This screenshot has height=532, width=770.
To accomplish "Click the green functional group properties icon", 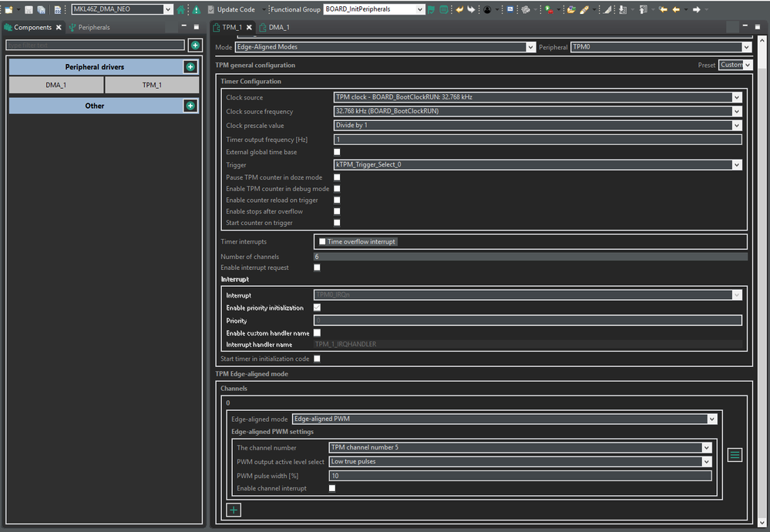I will pos(443,9).
